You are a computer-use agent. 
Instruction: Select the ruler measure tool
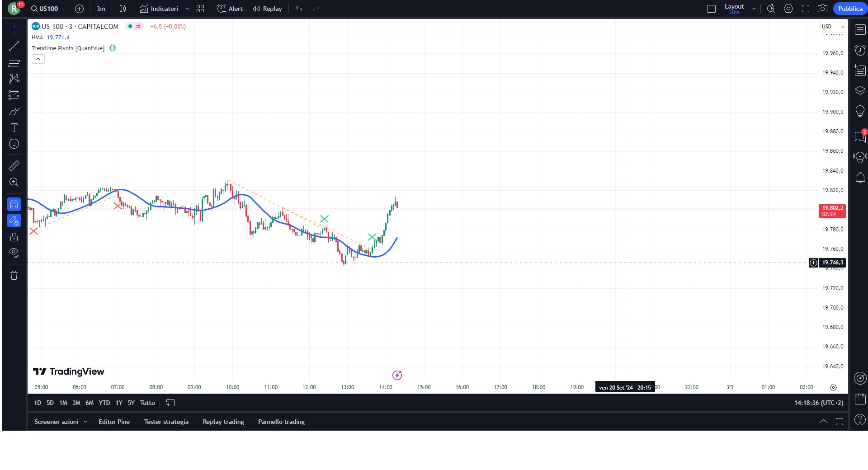[x=14, y=166]
